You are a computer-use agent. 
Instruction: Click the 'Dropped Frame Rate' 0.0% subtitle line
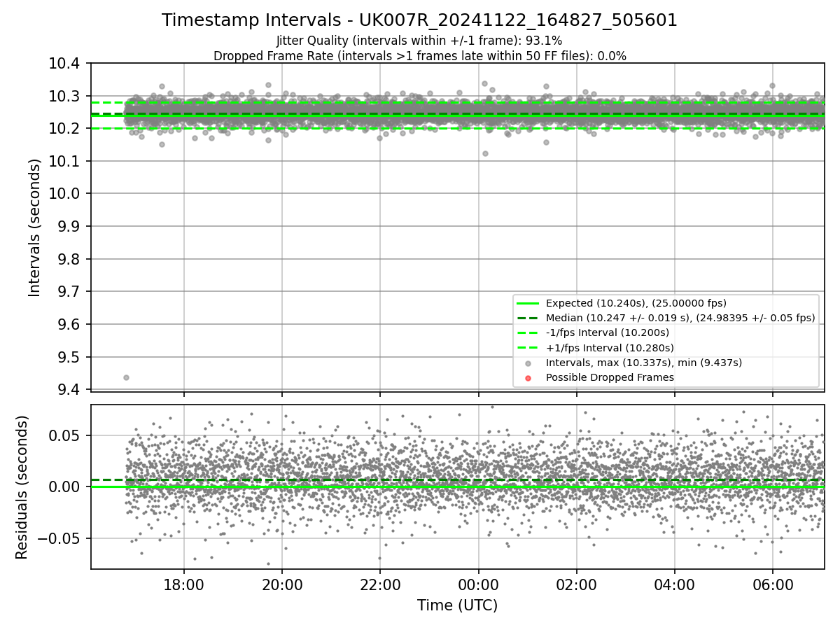pos(419,56)
